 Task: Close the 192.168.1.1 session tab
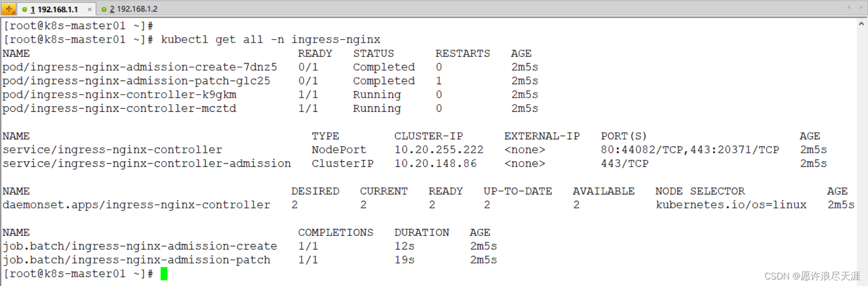coord(89,10)
